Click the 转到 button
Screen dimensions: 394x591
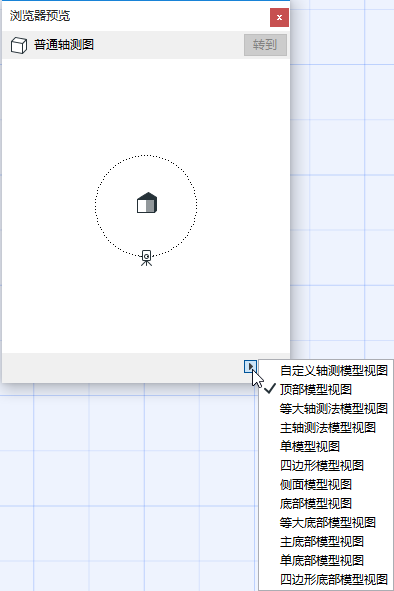pos(265,45)
